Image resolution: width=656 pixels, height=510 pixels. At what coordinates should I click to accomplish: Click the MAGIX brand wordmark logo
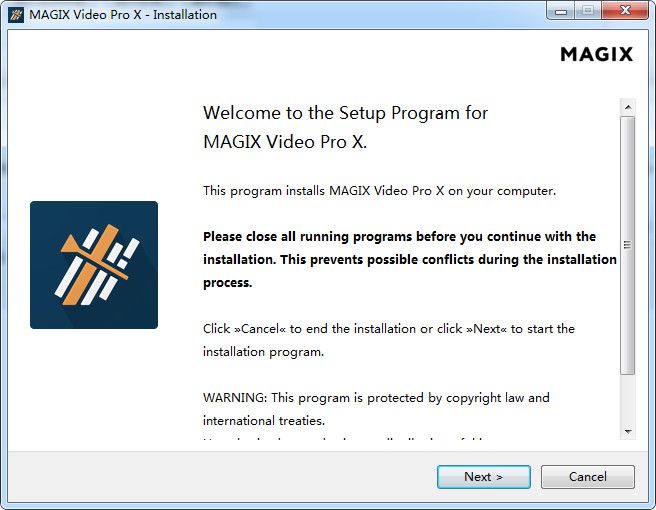[x=597, y=54]
